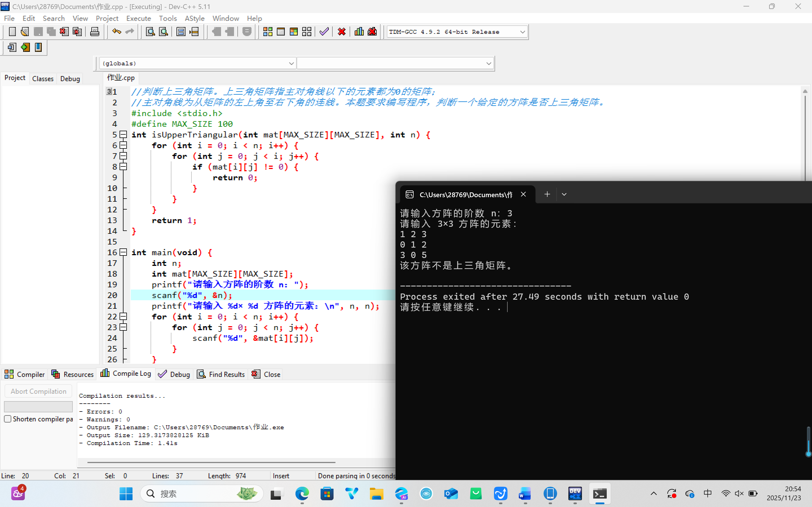Click the Profile analysis bar chart icon
The image size is (812, 507).
point(359,32)
